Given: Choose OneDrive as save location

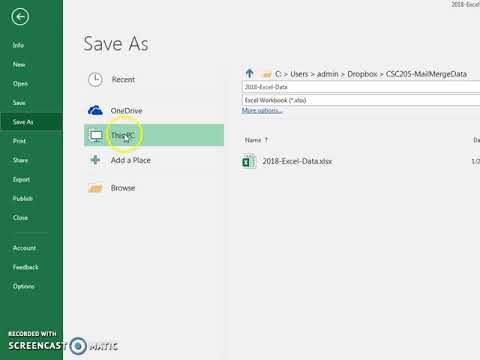Looking at the screenshot, I should pos(126,111).
